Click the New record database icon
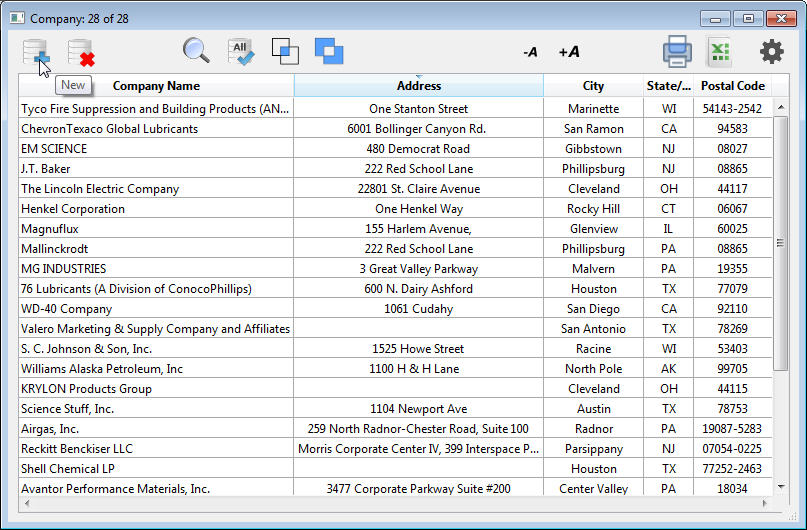Image resolution: width=807 pixels, height=530 pixels. [36, 52]
